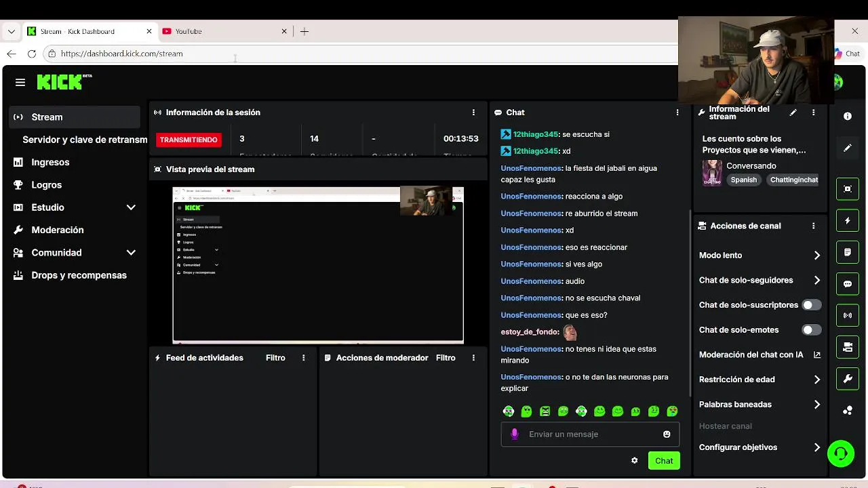The height and width of the screenshot is (488, 868).
Task: Open Filtro in Acciones de moderador
Action: [446, 358]
